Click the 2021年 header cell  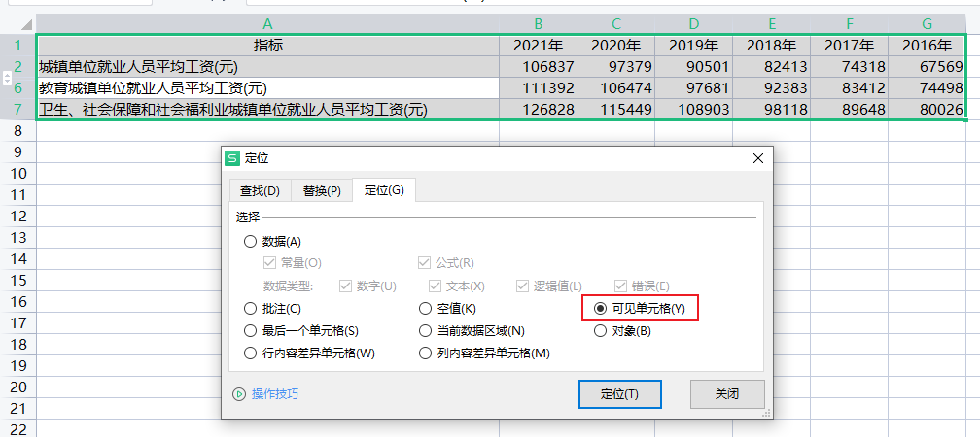[x=539, y=45]
